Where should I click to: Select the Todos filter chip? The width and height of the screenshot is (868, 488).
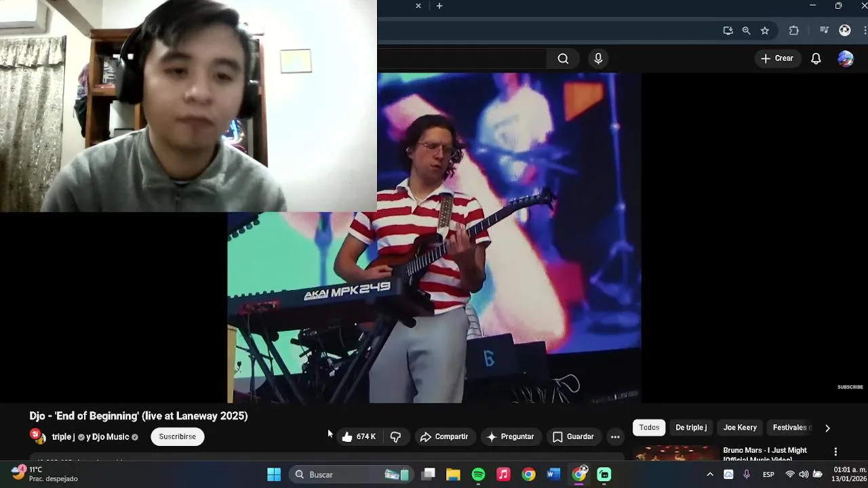pos(649,428)
